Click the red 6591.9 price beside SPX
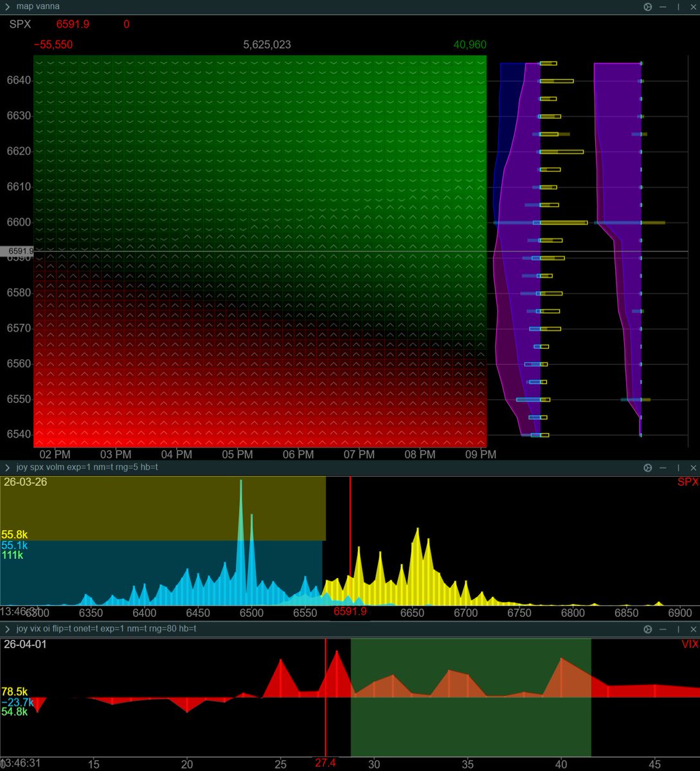The image size is (700, 771). pos(73,24)
